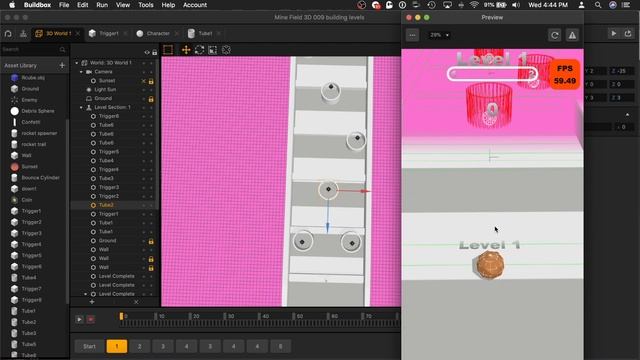This screenshot has height=360, width=640.
Task: Open the File menu
Action: [x=64, y=5]
